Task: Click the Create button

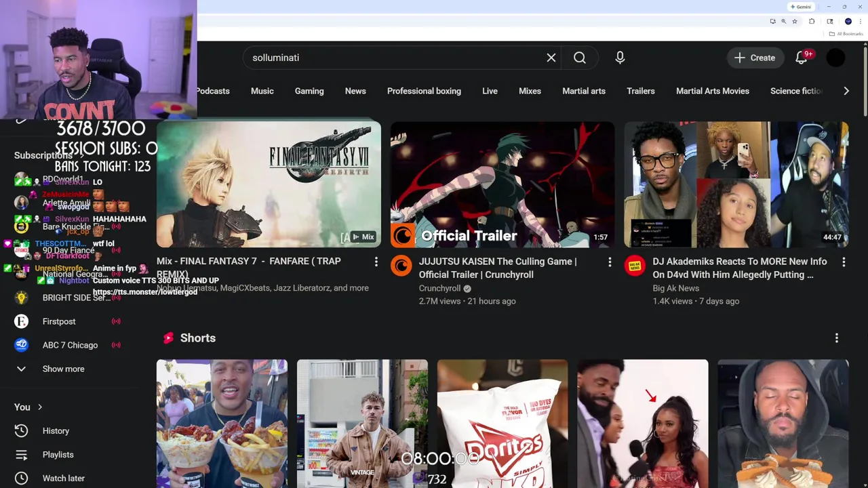Action: click(755, 58)
